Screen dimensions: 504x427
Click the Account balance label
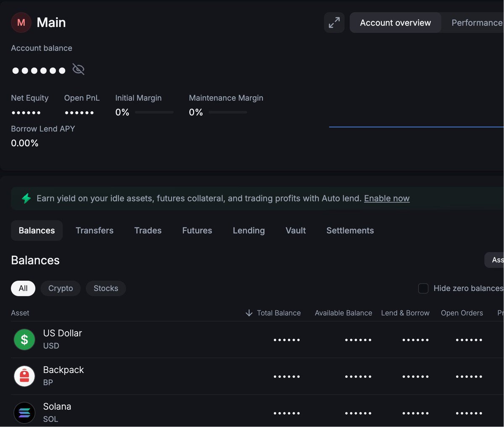(x=42, y=48)
